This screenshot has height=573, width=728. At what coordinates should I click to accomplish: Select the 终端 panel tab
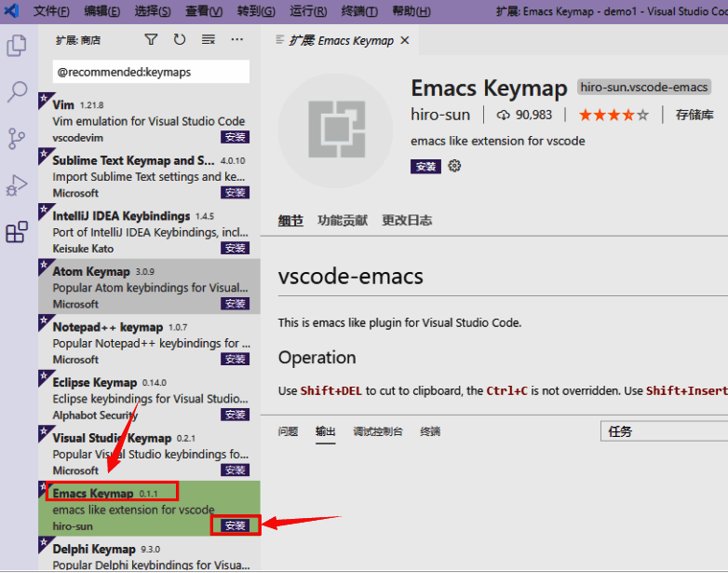click(x=430, y=431)
